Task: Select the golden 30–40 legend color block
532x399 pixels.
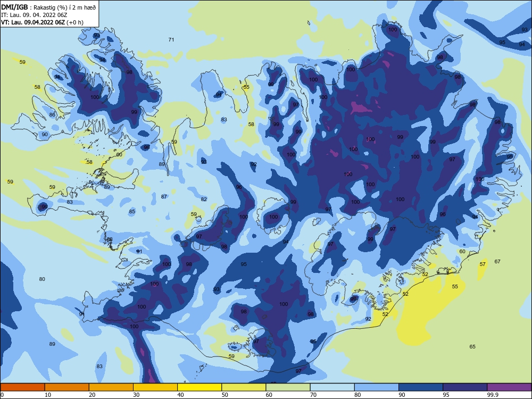Action: [155, 387]
